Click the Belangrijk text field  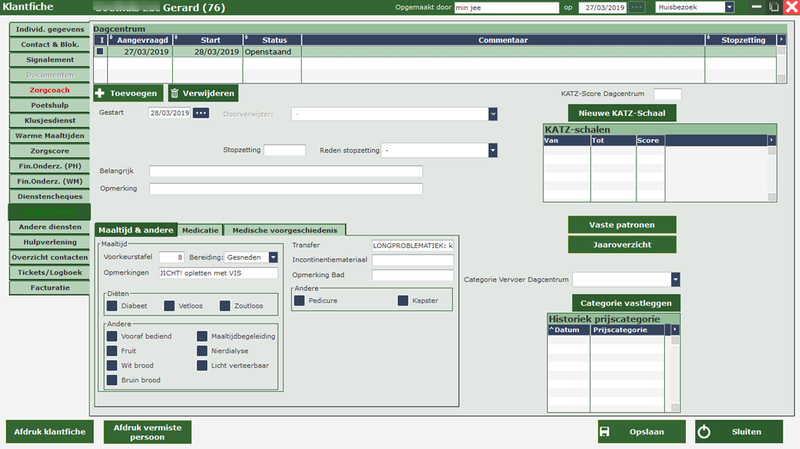click(x=285, y=171)
